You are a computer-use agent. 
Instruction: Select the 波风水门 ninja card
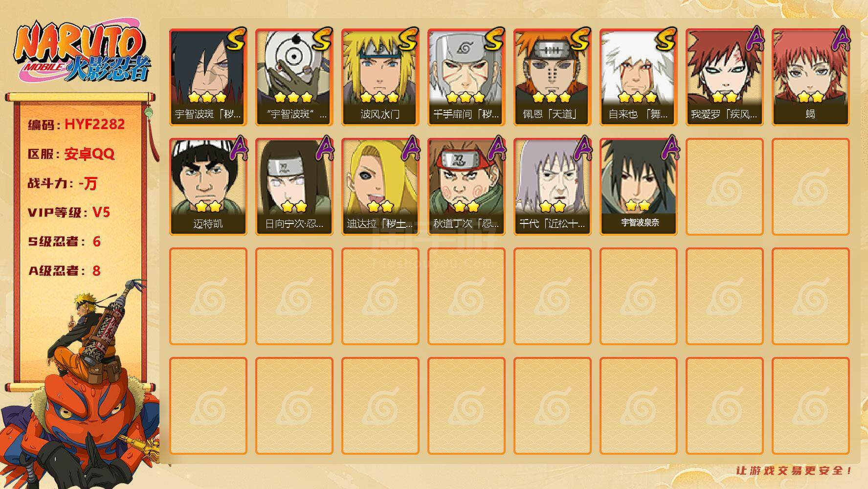[380, 77]
